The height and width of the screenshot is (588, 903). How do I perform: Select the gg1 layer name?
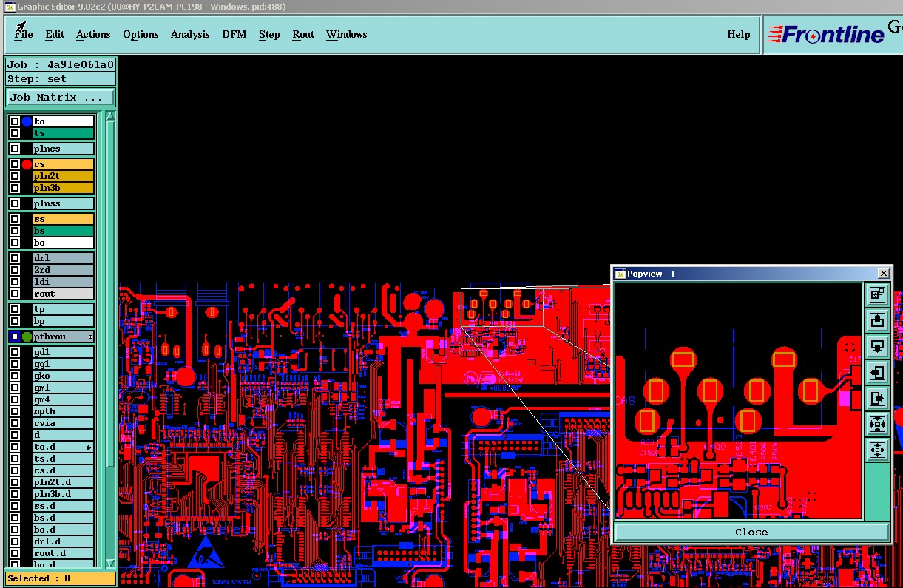coord(64,364)
